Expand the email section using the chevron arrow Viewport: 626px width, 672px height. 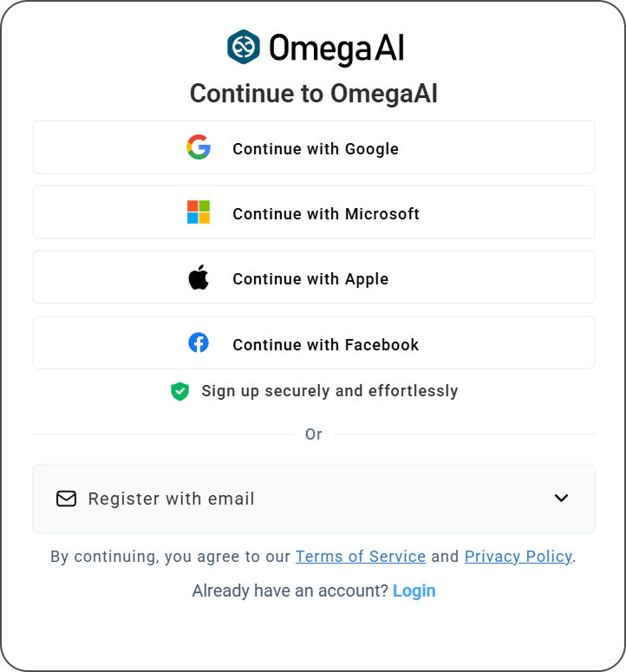click(x=561, y=499)
